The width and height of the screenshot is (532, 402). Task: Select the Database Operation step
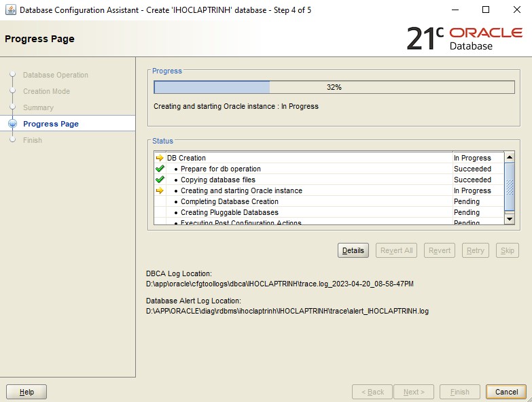point(55,75)
